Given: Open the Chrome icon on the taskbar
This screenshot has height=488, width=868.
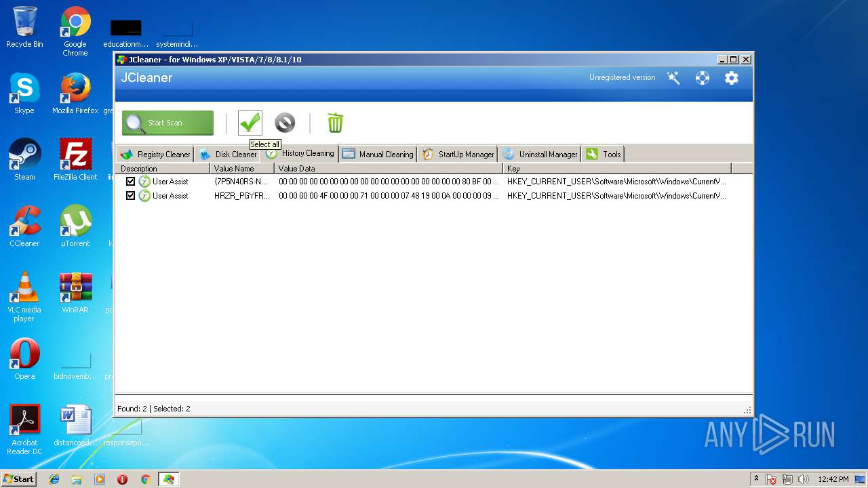Looking at the screenshot, I should pyautogui.click(x=145, y=479).
